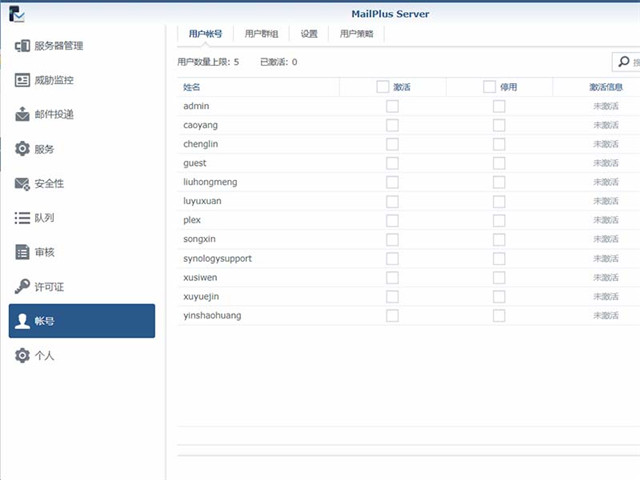Check the 激活 box for admin
640x480 pixels.
pyautogui.click(x=392, y=106)
